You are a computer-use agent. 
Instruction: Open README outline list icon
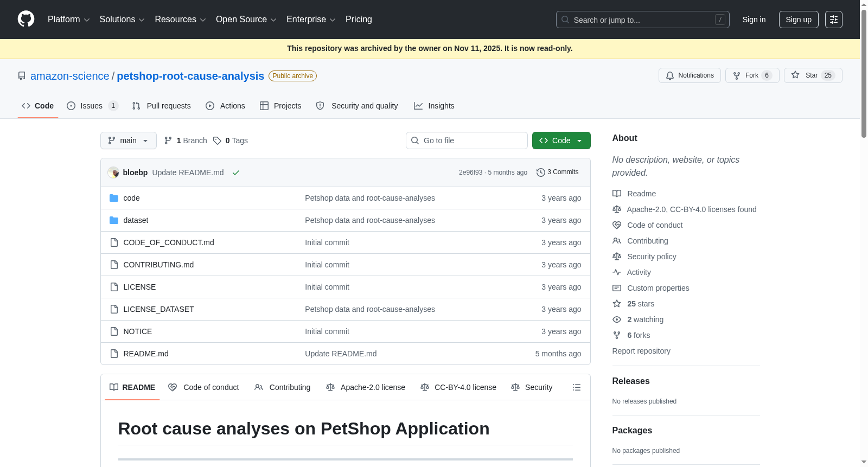coord(577,387)
